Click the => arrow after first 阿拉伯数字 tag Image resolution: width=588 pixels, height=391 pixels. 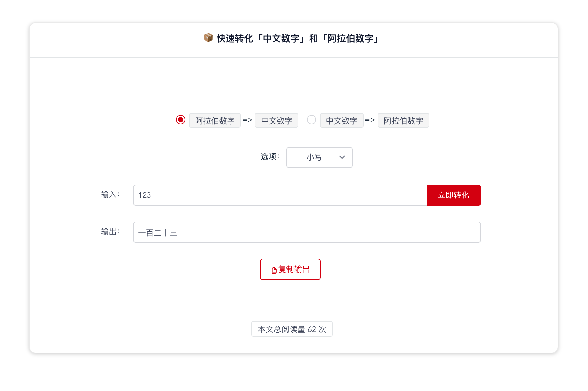click(247, 120)
